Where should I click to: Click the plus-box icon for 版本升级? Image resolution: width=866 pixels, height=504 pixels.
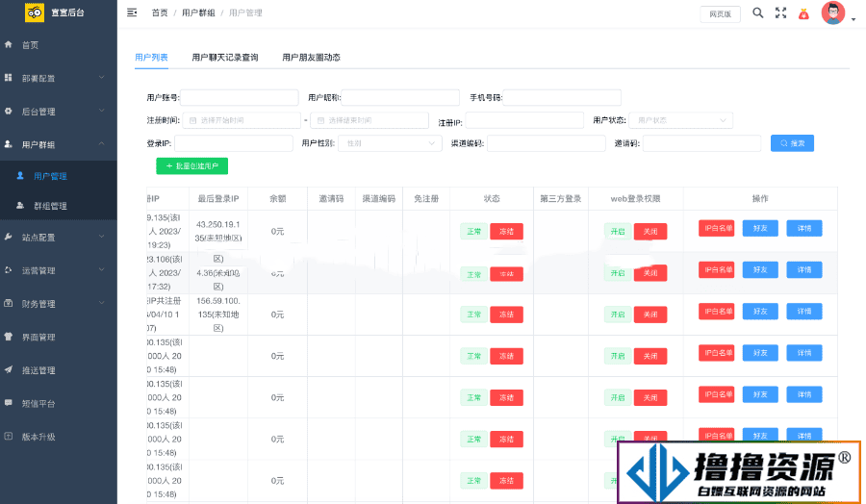pyautogui.click(x=9, y=436)
